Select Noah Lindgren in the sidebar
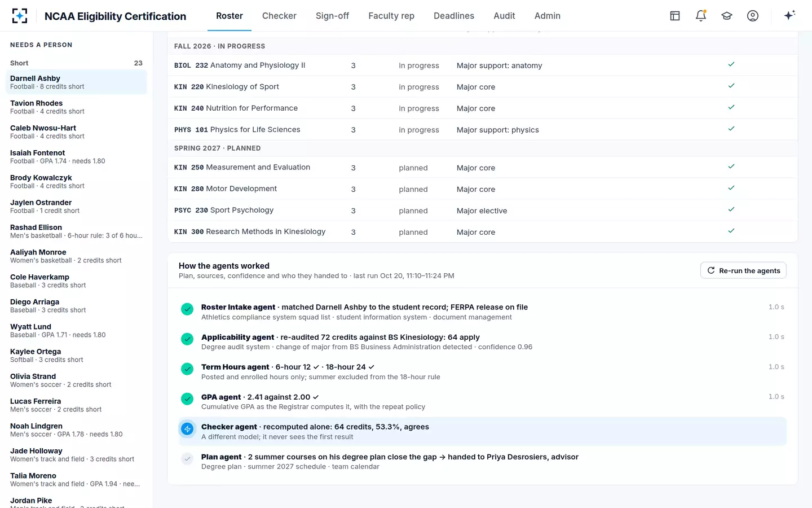This screenshot has width=812, height=508. click(x=76, y=430)
